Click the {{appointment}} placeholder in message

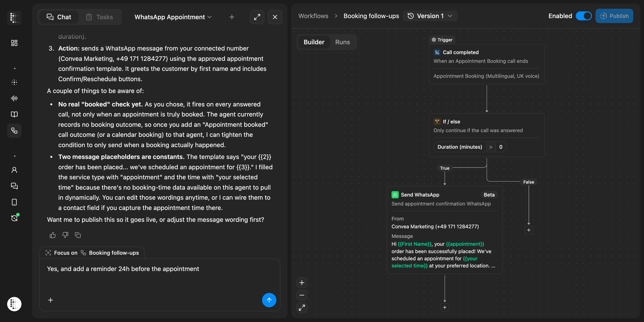point(465,244)
